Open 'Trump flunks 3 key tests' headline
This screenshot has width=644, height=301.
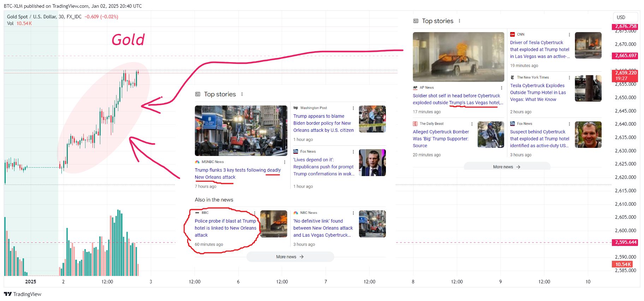pyautogui.click(x=238, y=174)
